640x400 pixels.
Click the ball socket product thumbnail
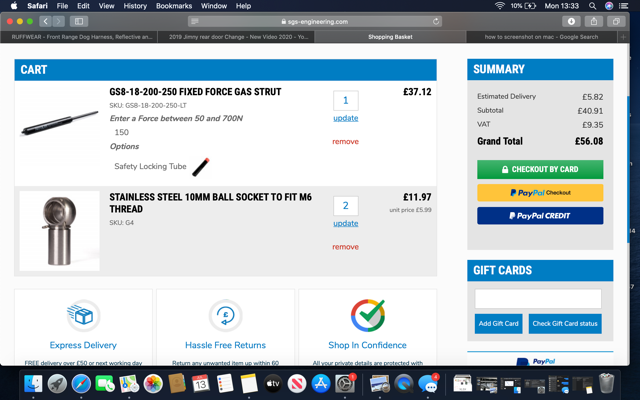click(60, 230)
